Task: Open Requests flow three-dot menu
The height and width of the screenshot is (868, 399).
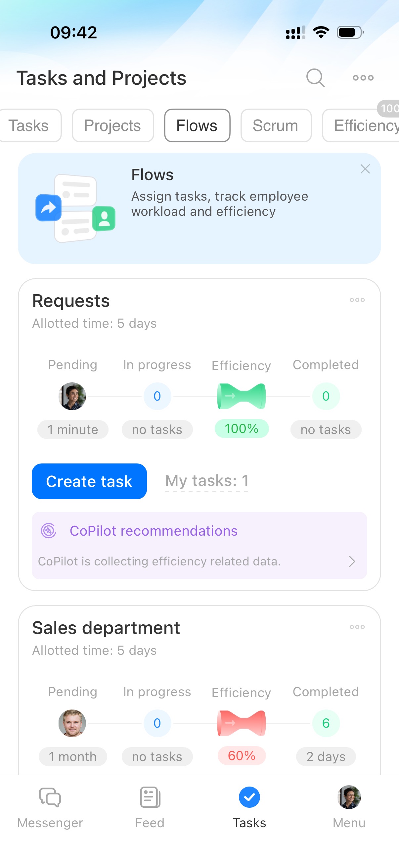Action: click(x=357, y=300)
